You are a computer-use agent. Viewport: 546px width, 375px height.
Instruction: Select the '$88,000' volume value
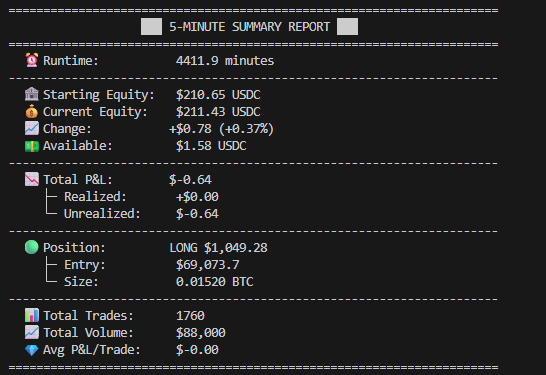point(201,333)
